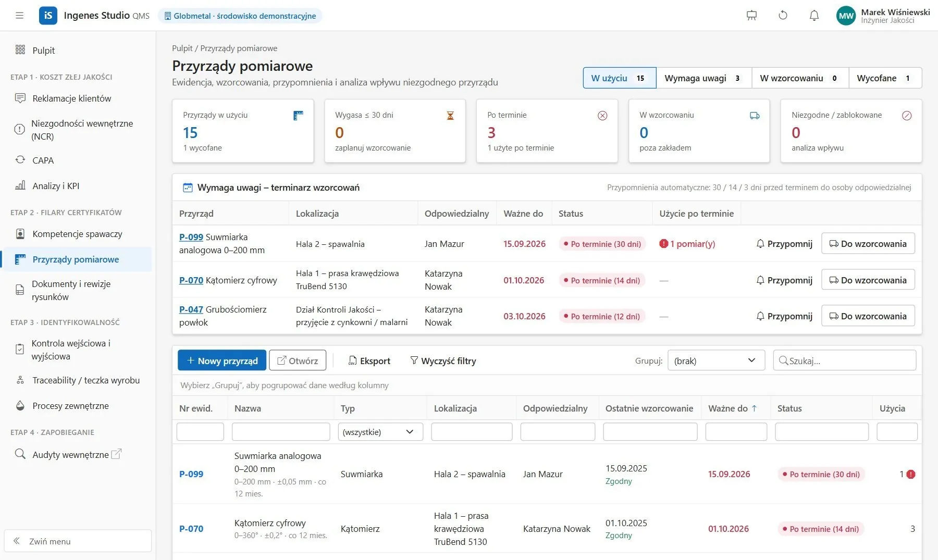Screen dimensions: 938x560
Task: Click Przypomnij for P-047 row
Action: [784, 316]
